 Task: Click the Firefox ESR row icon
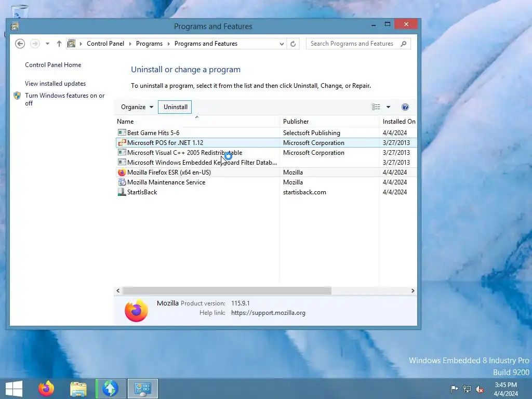(x=122, y=172)
